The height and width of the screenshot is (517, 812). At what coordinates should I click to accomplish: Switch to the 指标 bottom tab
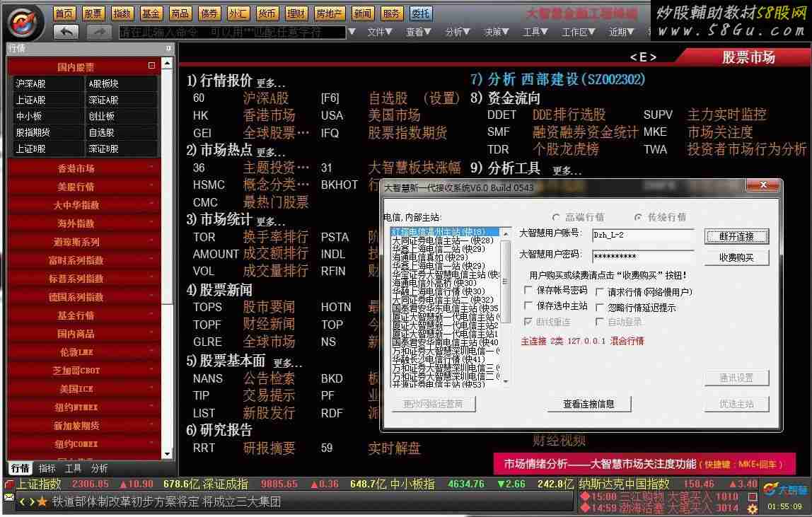click(47, 469)
